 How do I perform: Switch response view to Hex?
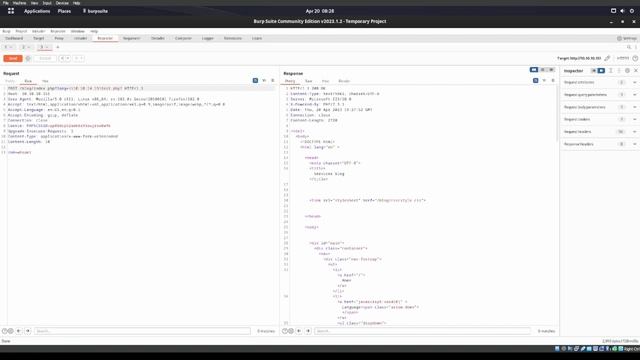click(325, 81)
